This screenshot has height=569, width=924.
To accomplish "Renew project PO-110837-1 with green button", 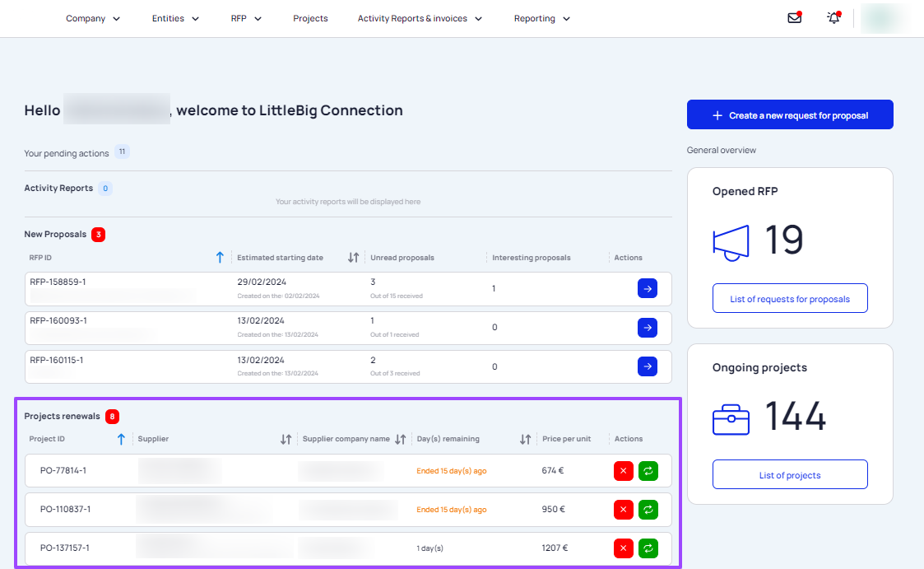I will (x=648, y=510).
